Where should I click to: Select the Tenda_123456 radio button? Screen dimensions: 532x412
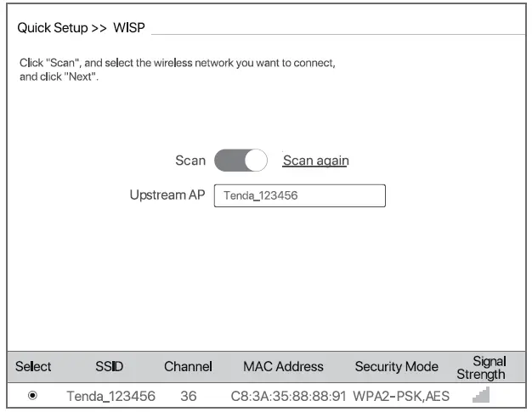tap(32, 396)
